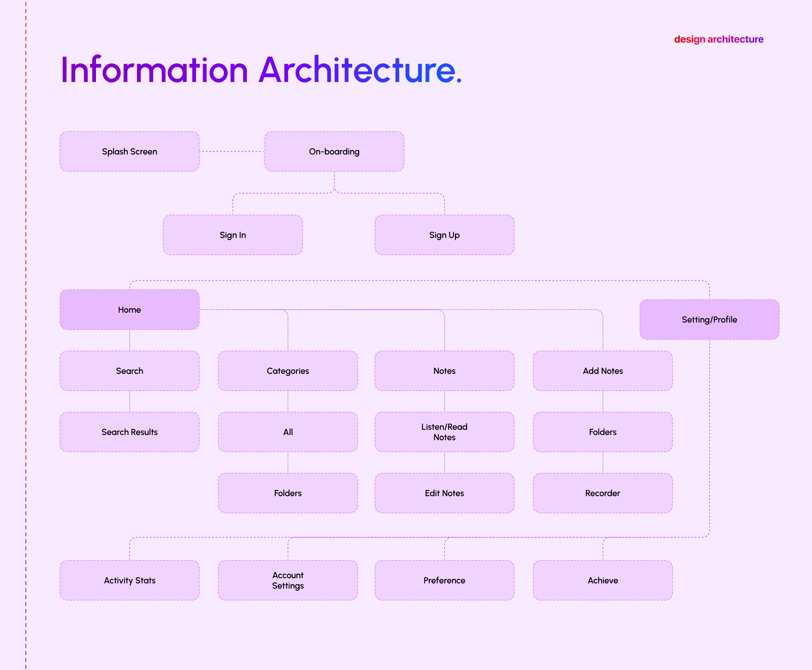Click the Sign In box

pos(233,235)
